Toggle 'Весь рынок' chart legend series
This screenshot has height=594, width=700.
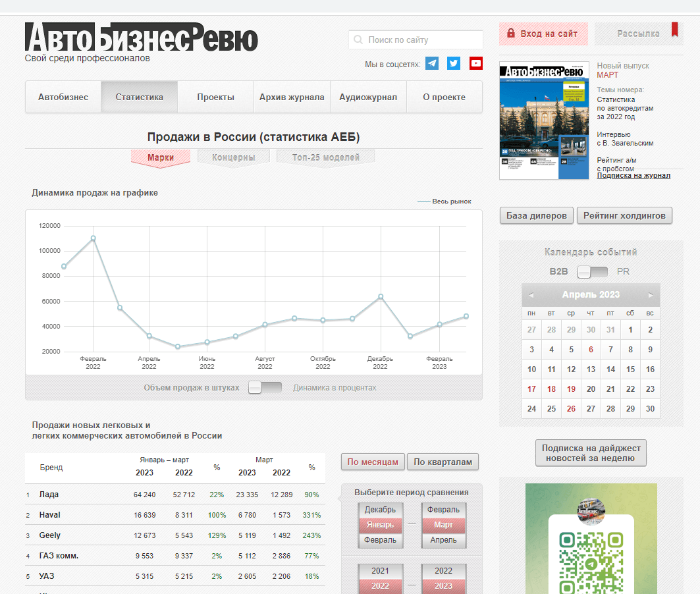point(444,202)
